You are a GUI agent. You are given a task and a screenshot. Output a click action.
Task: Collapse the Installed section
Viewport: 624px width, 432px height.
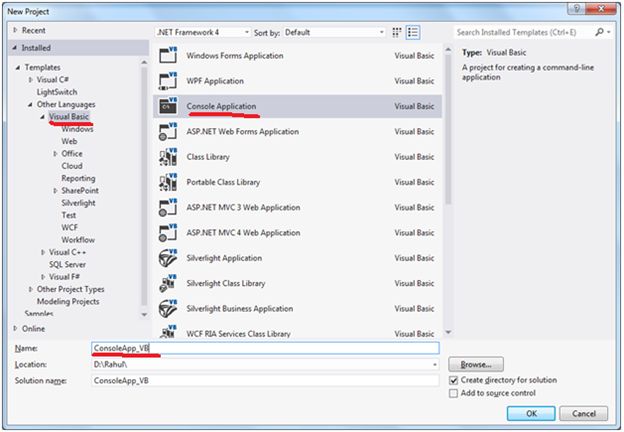click(15, 48)
